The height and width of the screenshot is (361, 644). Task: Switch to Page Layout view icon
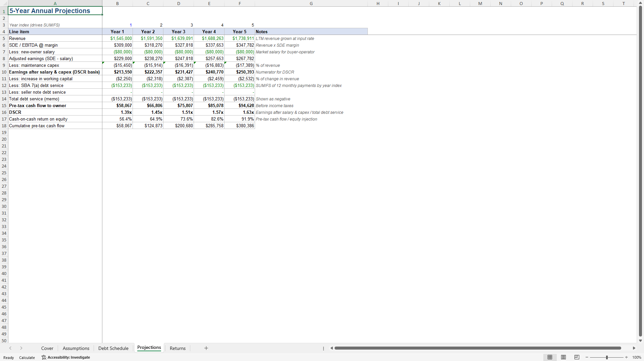(x=563, y=357)
